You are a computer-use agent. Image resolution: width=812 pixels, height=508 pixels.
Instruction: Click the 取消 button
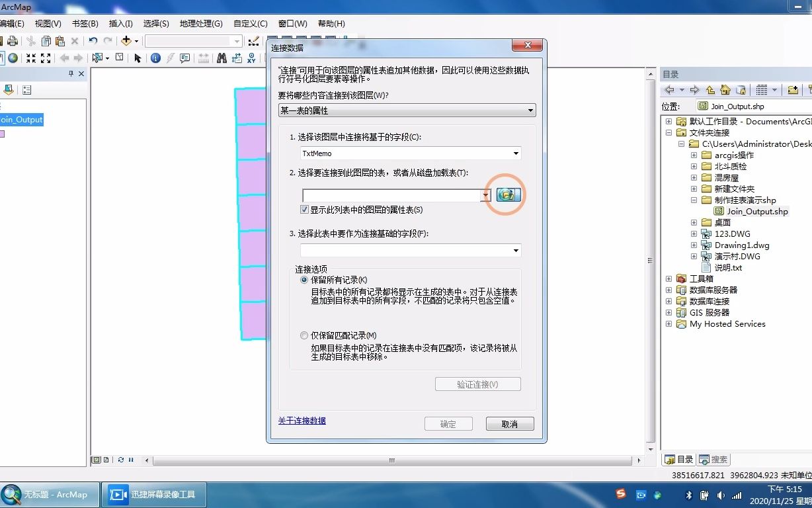point(509,423)
